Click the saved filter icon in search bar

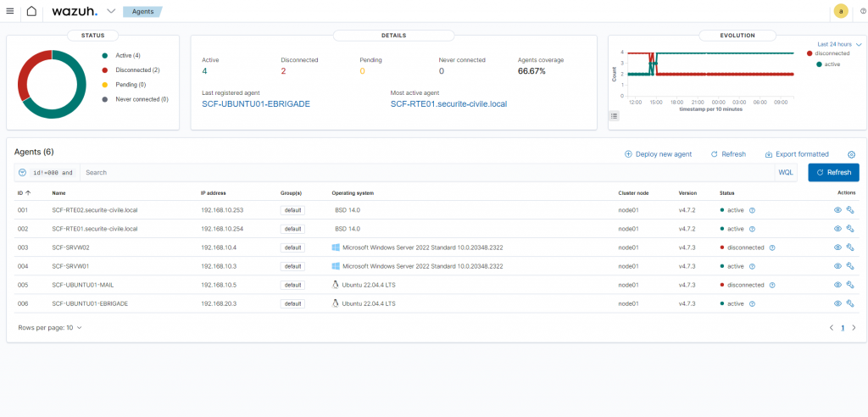(x=23, y=172)
